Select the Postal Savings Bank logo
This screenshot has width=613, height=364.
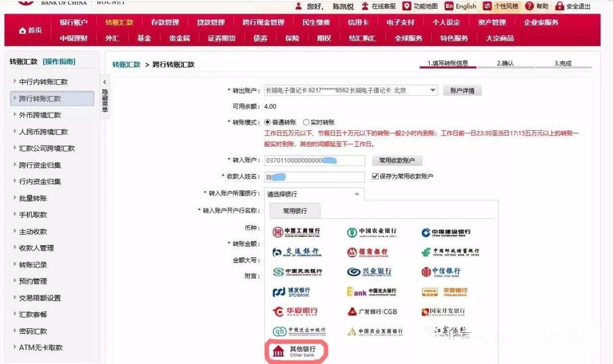(450, 252)
